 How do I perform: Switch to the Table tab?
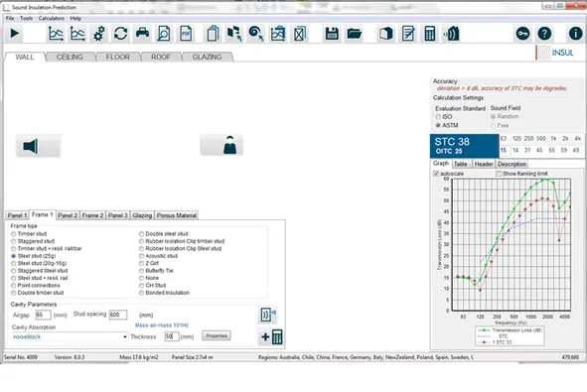pos(461,164)
